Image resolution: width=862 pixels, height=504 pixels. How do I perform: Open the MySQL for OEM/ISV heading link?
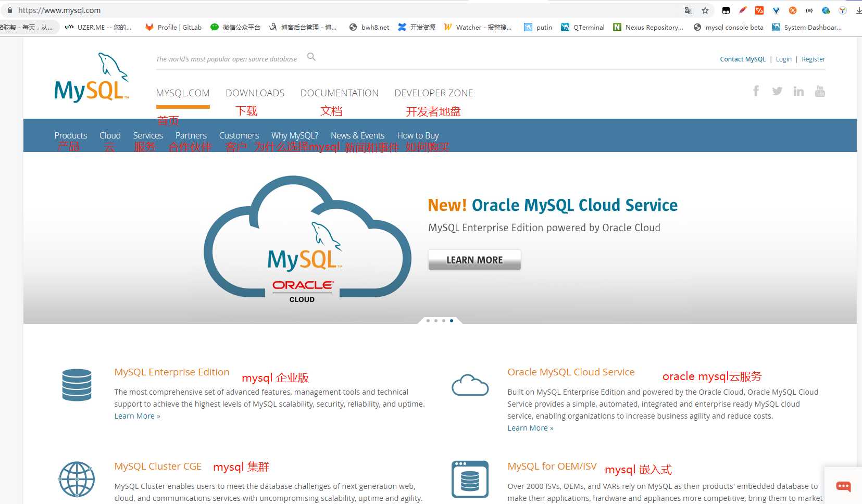[x=552, y=467]
